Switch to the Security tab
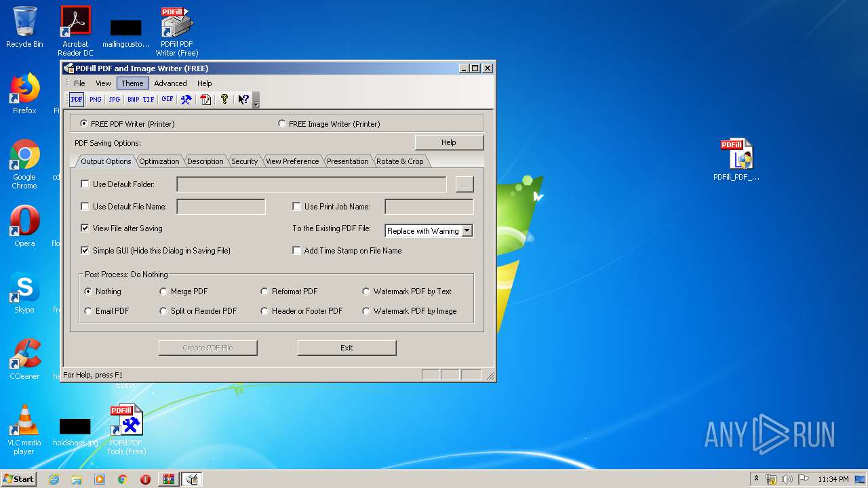The height and width of the screenshot is (488, 868). tap(244, 161)
